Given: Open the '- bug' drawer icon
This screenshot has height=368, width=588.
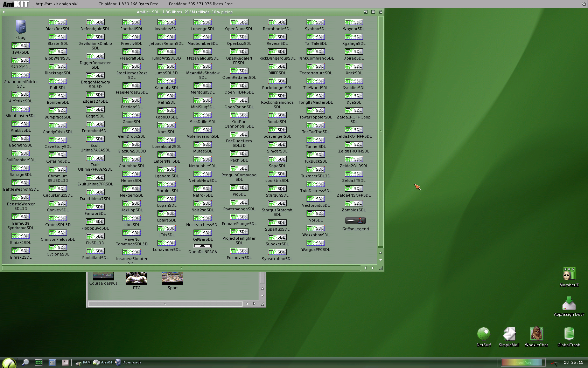Looking at the screenshot, I should [21, 27].
